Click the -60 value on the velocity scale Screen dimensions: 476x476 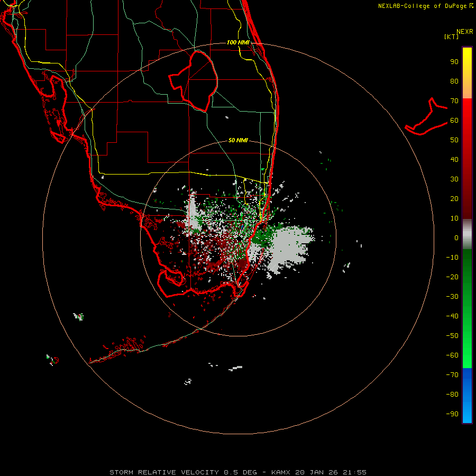(452, 355)
